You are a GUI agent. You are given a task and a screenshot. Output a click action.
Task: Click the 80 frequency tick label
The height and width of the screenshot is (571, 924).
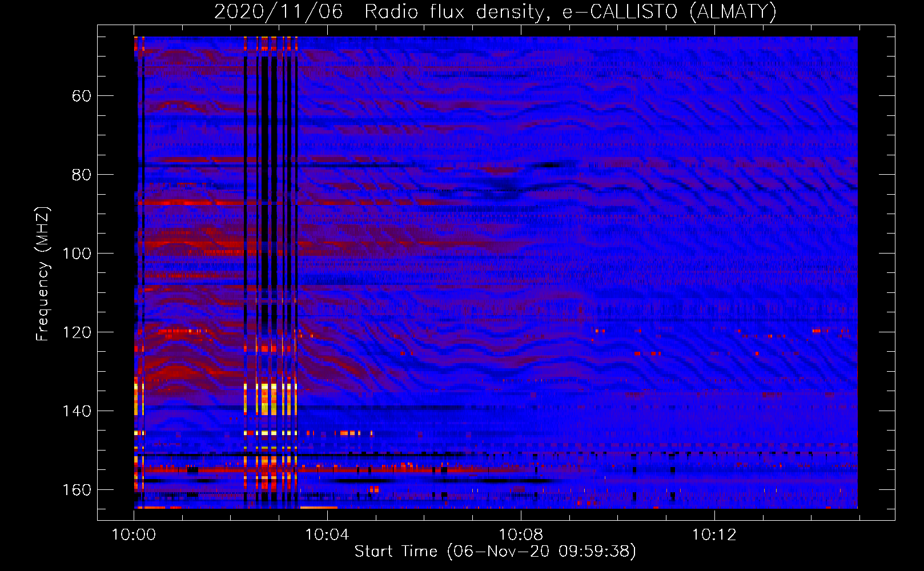coord(82,175)
